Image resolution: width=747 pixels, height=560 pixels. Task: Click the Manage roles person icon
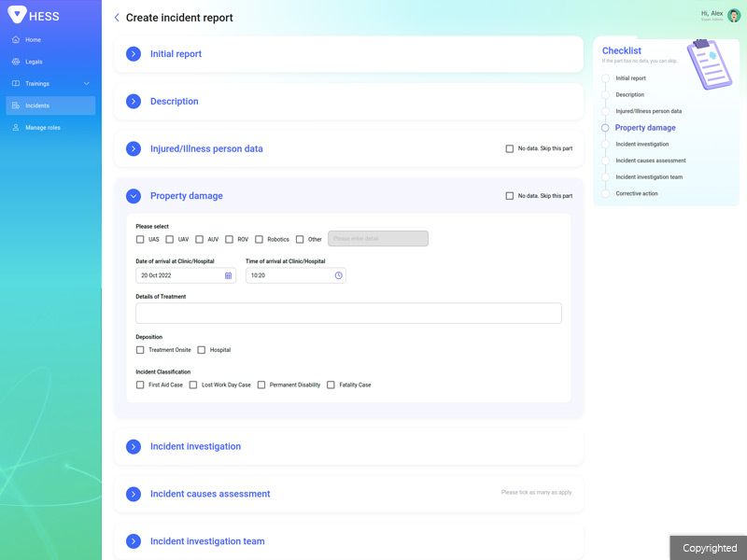tap(16, 128)
